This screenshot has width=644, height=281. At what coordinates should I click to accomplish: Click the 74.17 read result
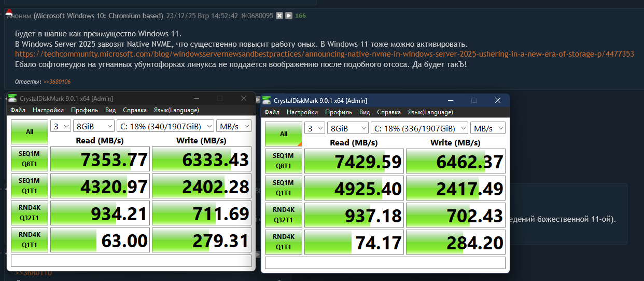pos(354,242)
